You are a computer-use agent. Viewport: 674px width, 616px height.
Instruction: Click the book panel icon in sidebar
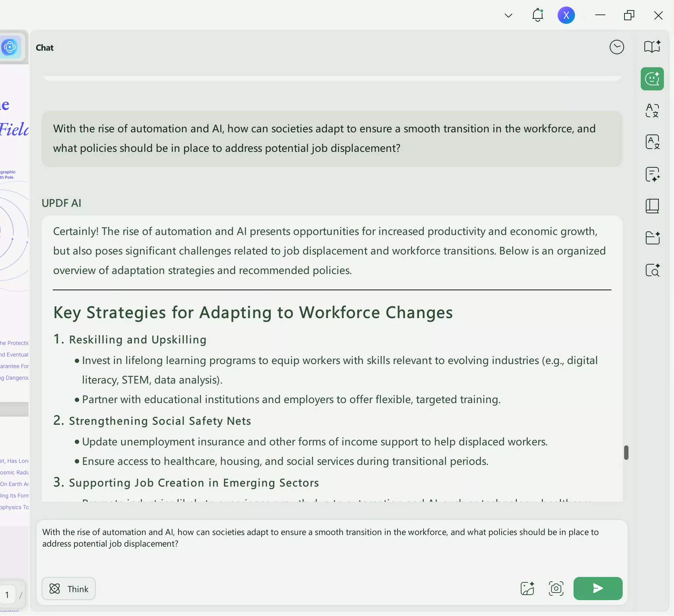[x=652, y=206]
